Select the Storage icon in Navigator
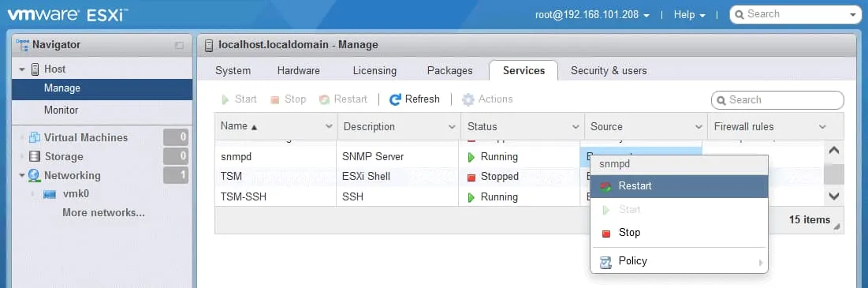 point(35,157)
